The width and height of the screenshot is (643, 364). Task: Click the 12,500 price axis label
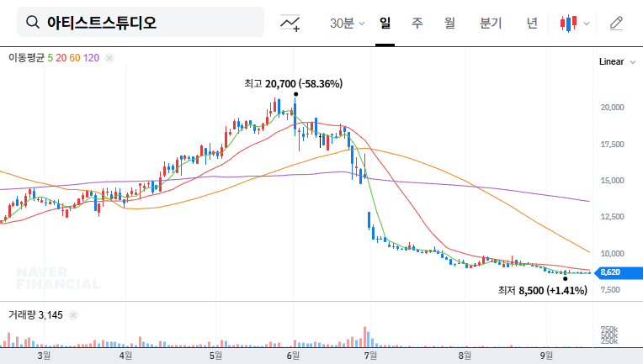tap(612, 217)
